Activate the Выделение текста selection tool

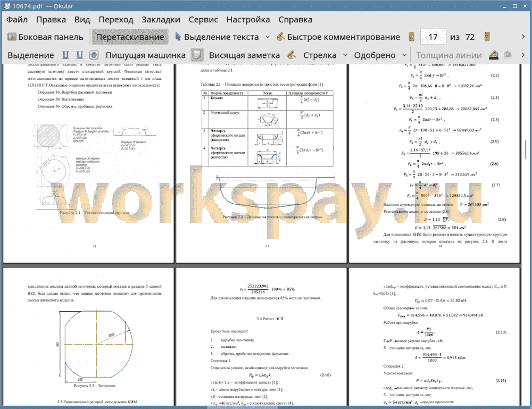point(217,37)
